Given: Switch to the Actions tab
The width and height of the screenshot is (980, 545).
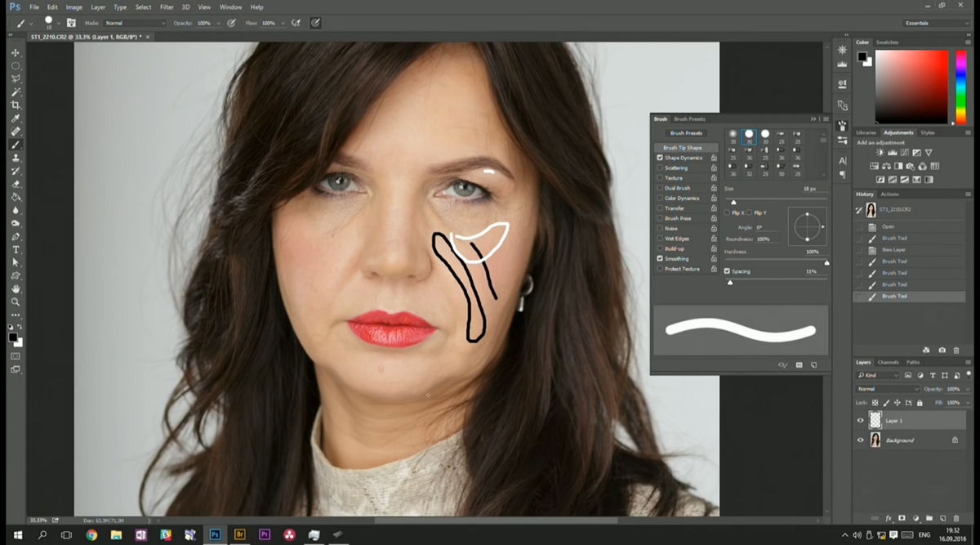Looking at the screenshot, I should click(890, 194).
